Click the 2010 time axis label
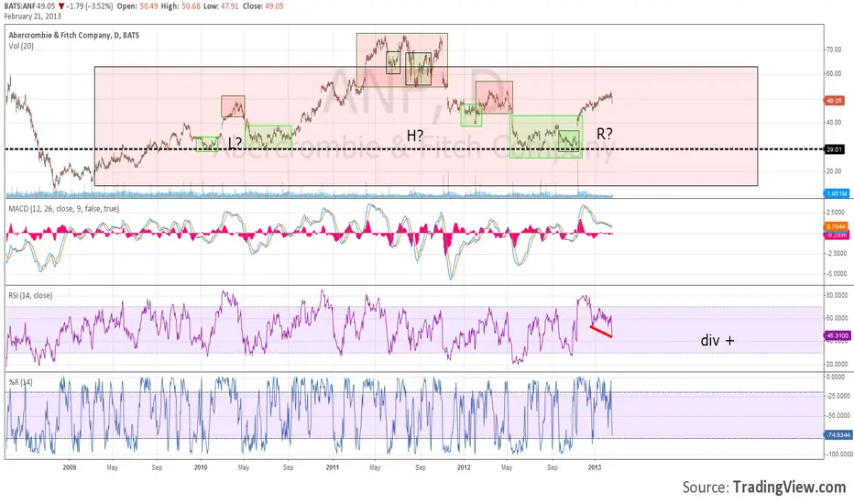 (x=201, y=467)
